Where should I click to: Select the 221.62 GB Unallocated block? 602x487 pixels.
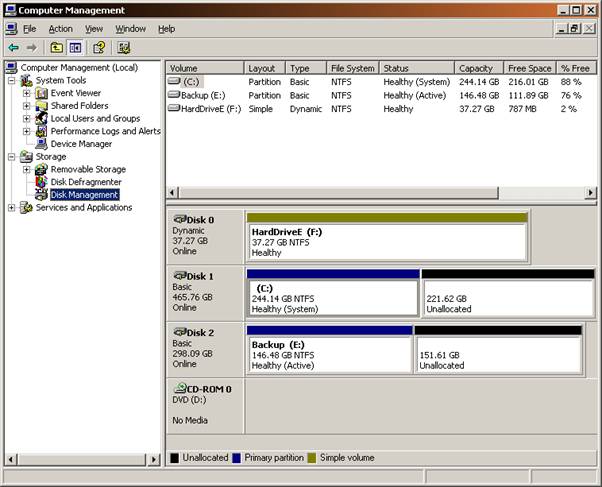click(x=508, y=293)
